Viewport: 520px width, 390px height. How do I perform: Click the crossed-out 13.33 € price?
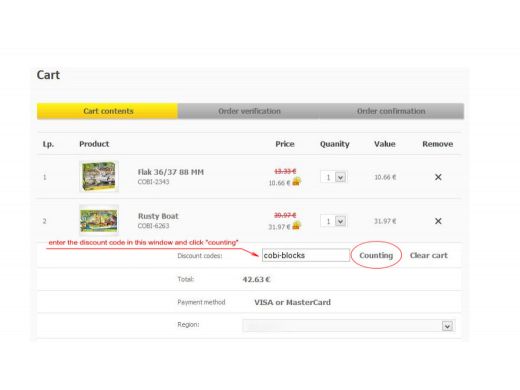[285, 171]
